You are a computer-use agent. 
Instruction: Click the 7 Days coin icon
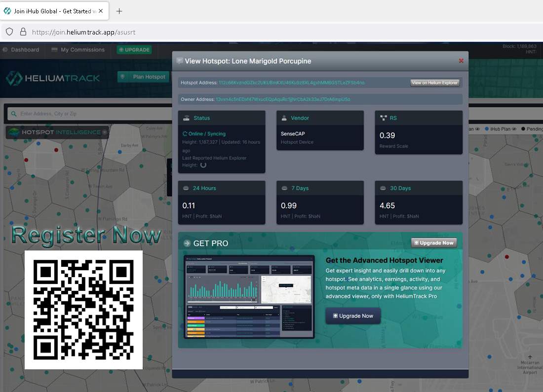coord(284,188)
